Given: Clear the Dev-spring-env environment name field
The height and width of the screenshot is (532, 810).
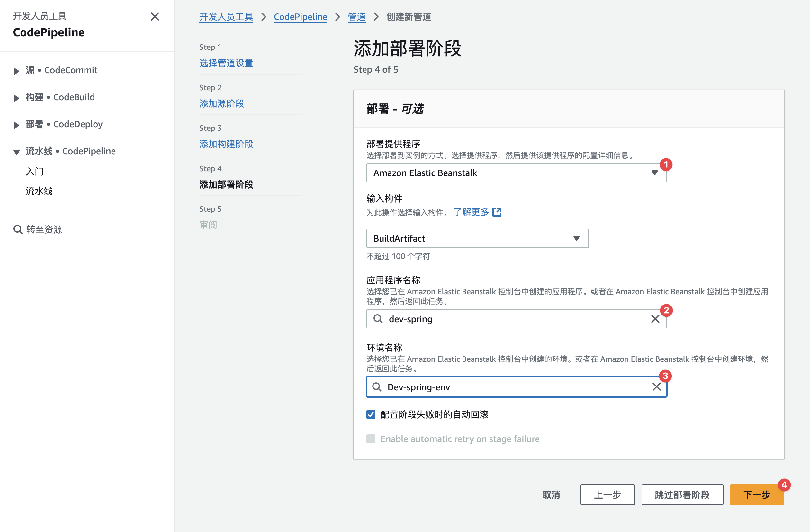Looking at the screenshot, I should click(x=656, y=387).
